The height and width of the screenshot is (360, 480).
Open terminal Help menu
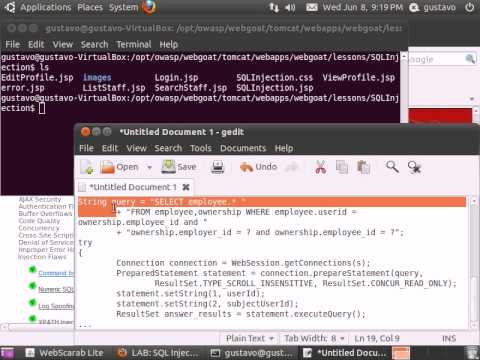[x=168, y=44]
